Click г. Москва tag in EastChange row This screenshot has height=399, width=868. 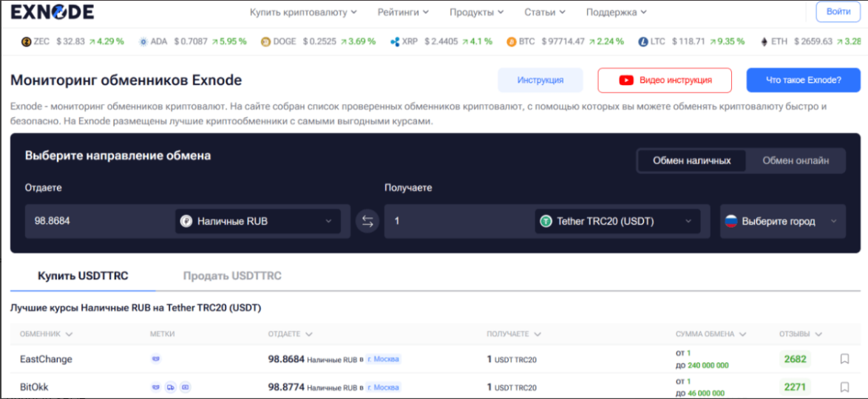(x=384, y=360)
